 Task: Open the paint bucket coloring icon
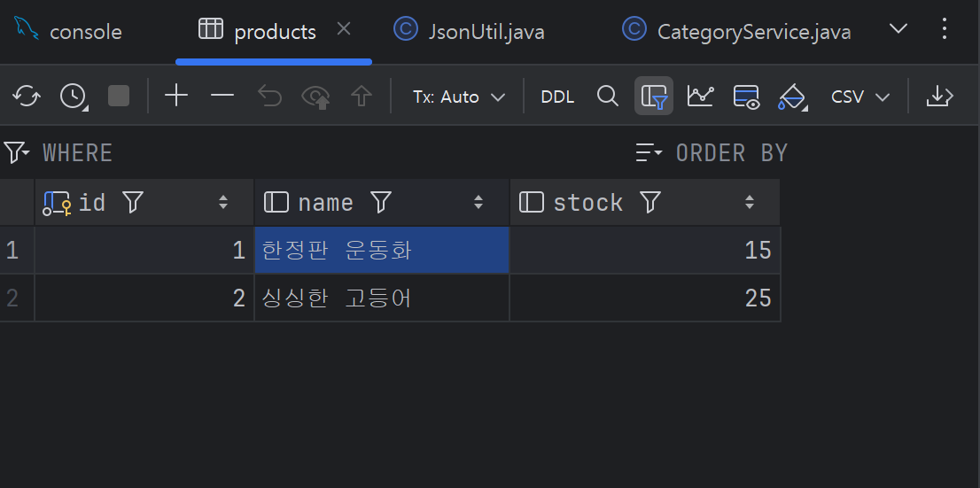pos(793,97)
